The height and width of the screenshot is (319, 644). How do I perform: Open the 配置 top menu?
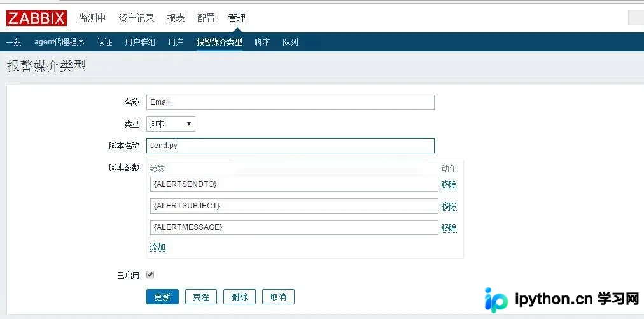pos(206,18)
